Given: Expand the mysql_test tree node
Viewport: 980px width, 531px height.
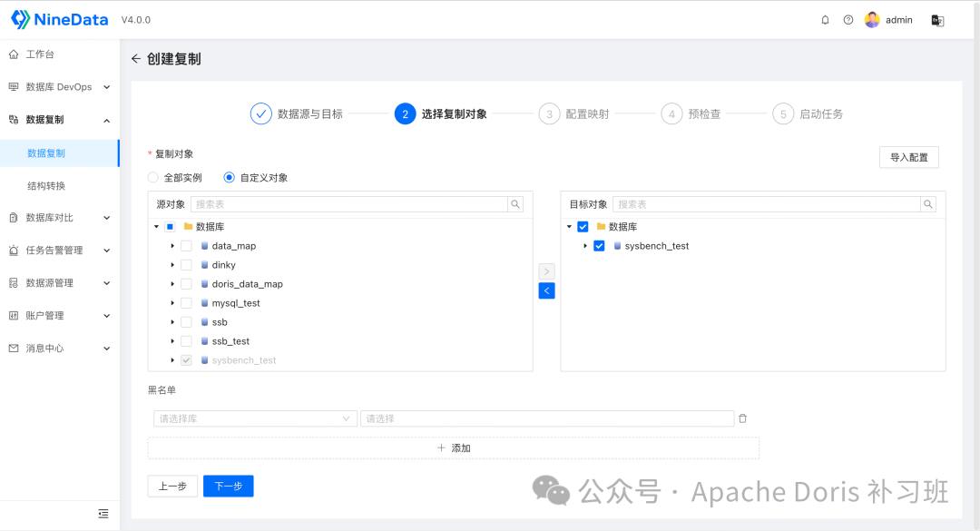Looking at the screenshot, I should [171, 302].
